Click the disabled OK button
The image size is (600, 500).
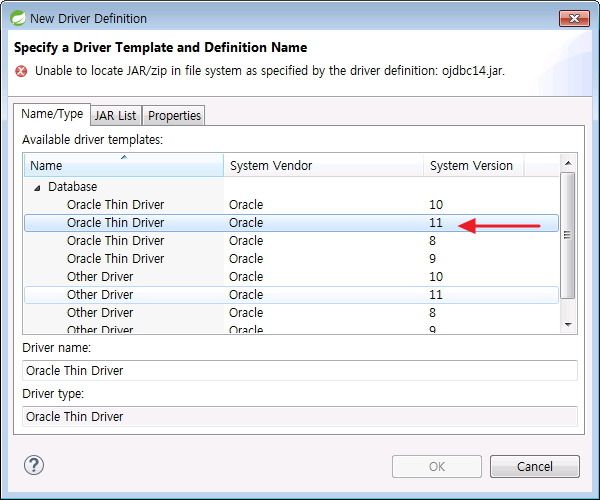tap(437, 466)
